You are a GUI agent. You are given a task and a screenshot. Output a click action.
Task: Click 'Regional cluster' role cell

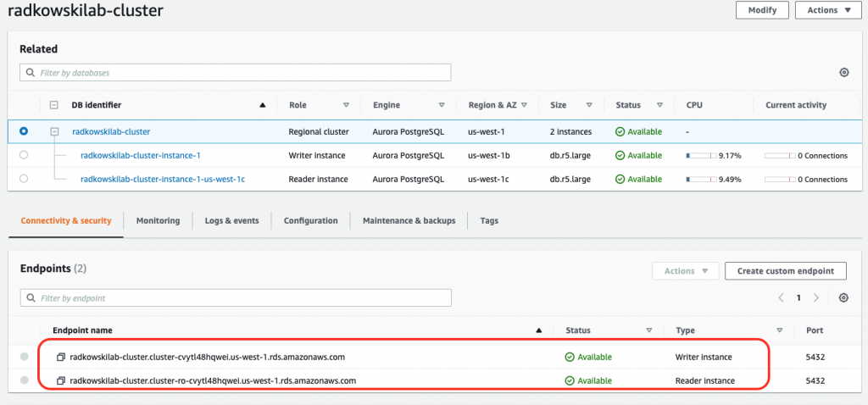tap(319, 131)
